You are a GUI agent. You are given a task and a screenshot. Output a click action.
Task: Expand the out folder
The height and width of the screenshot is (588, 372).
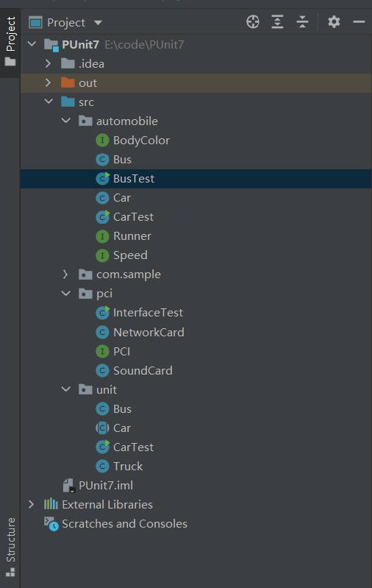(x=48, y=83)
